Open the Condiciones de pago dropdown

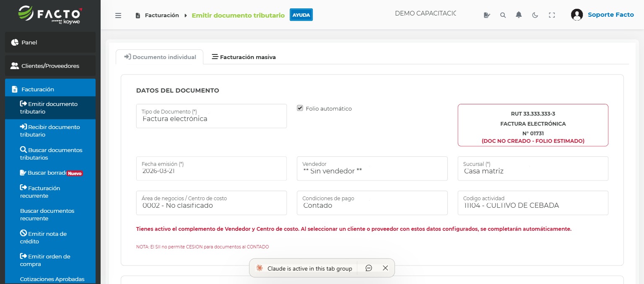(x=372, y=203)
